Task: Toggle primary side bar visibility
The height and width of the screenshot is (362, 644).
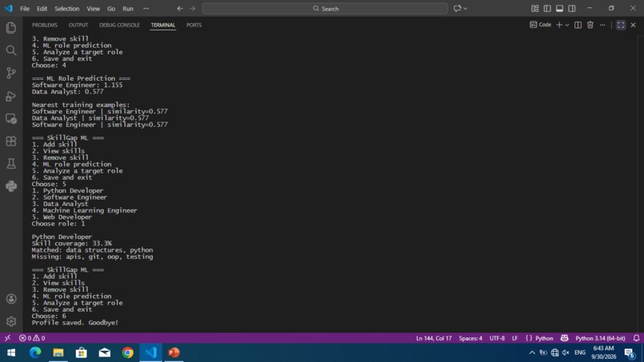Action: coord(547,8)
